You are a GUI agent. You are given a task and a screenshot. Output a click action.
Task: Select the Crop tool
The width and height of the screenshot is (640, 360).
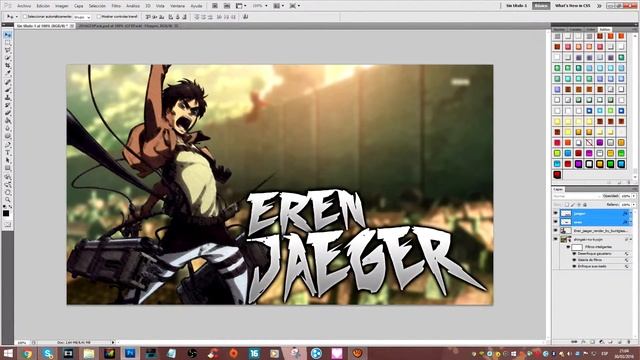[x=7, y=66]
